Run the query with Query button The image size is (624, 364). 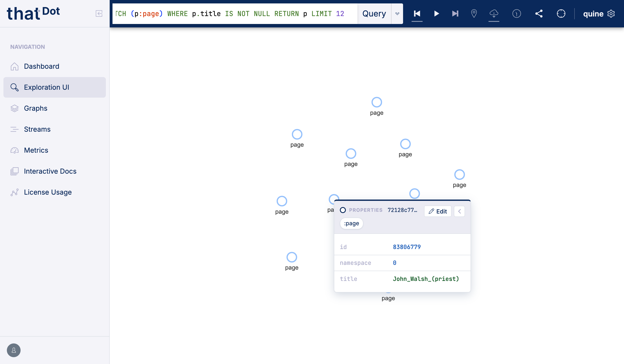coord(374,14)
